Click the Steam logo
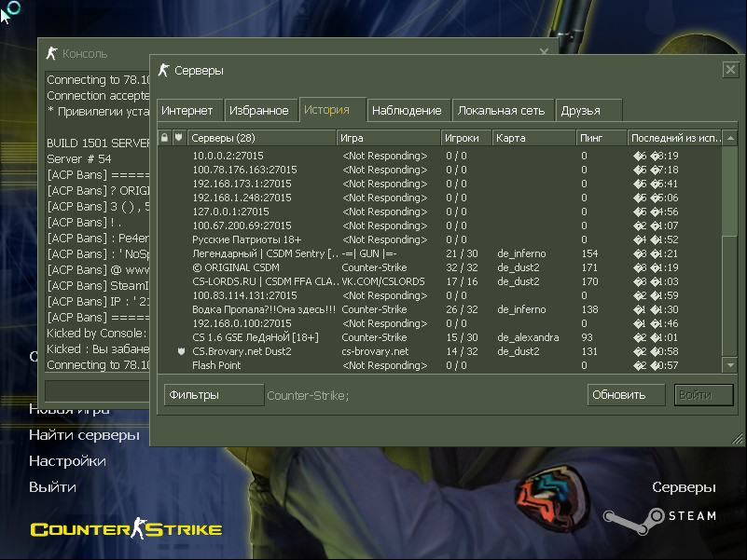 [659, 521]
